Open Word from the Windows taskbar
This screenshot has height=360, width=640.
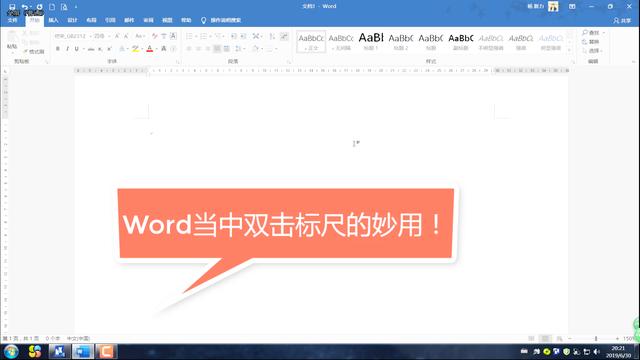coord(82,351)
